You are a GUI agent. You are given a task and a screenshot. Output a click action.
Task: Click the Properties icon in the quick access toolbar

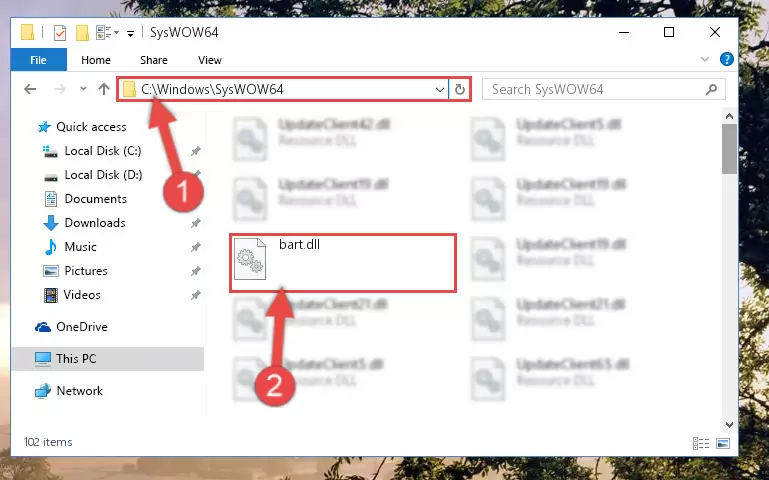(60, 33)
